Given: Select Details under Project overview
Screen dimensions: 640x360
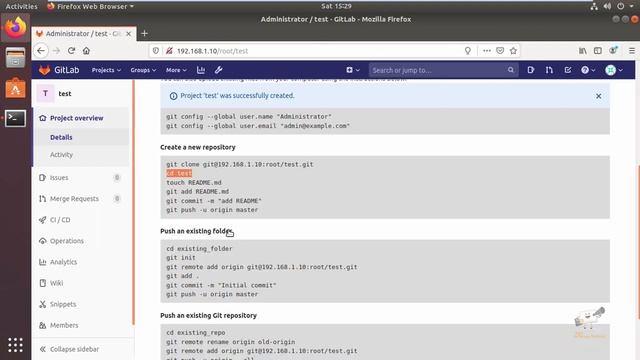Looking at the screenshot, I should tap(61, 137).
